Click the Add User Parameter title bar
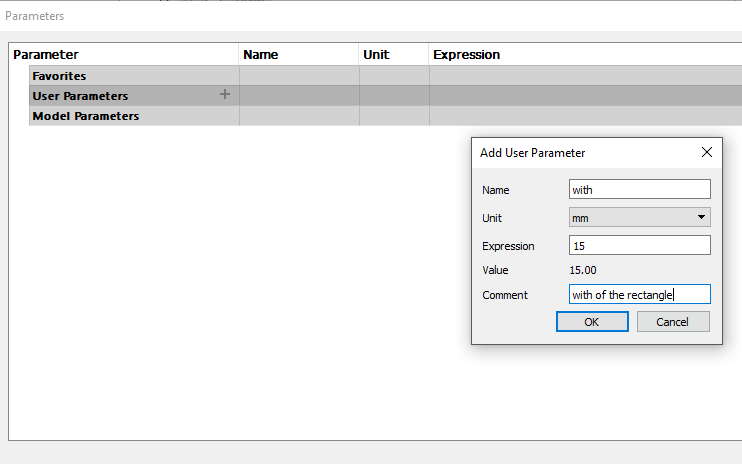The width and height of the screenshot is (742, 464). pos(587,153)
